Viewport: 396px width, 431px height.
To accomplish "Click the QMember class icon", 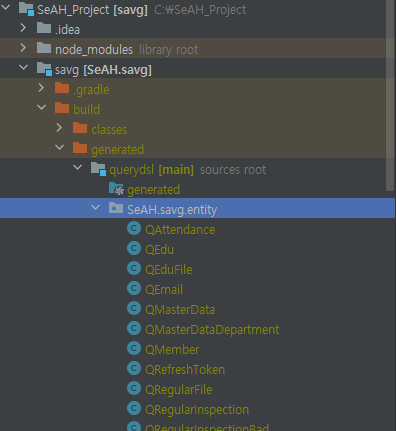I will click(134, 349).
